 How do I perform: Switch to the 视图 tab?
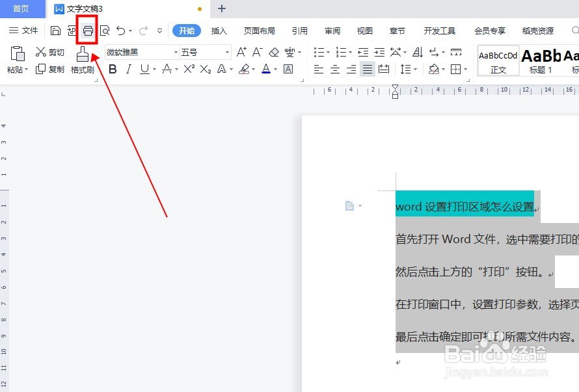364,31
